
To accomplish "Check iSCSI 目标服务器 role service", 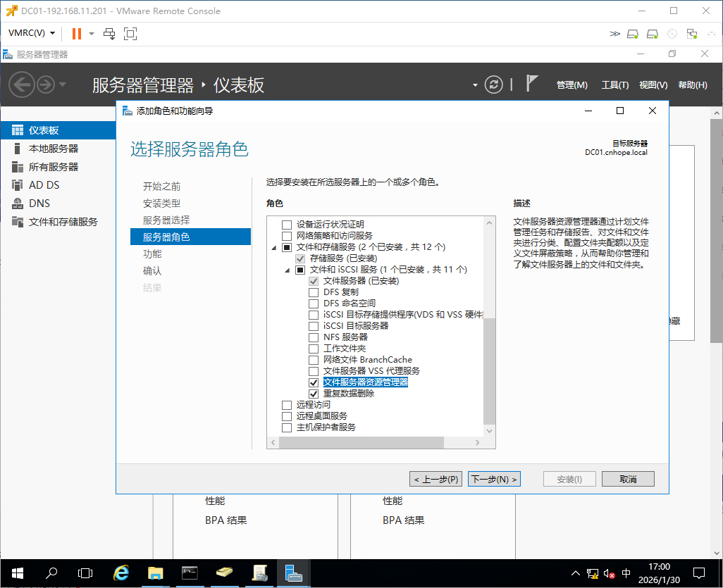I will tap(314, 326).
